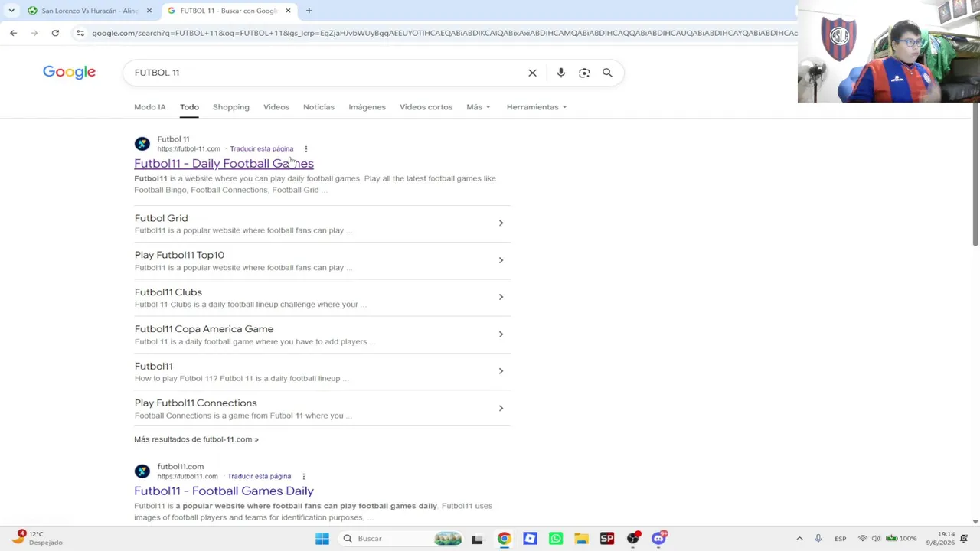
Task: Click the taskbar Buscar search box
Action: 402,539
